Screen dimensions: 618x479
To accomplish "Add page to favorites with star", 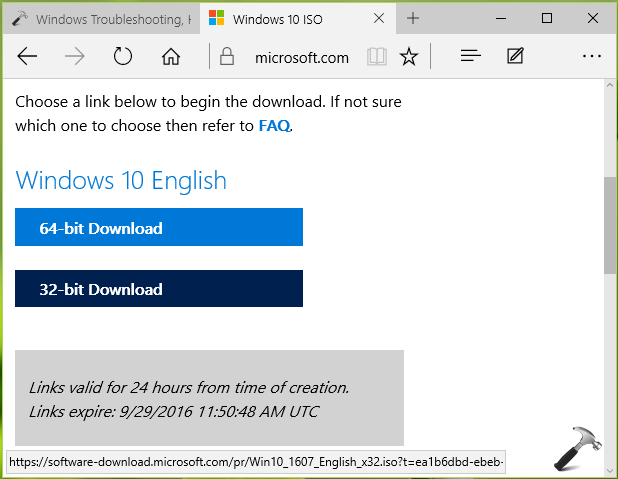I will point(409,56).
